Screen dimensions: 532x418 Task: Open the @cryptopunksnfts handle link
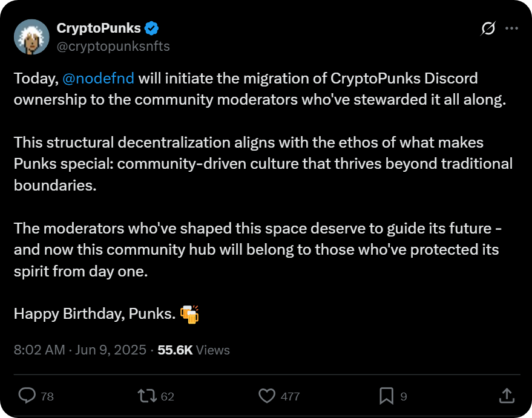tap(113, 46)
